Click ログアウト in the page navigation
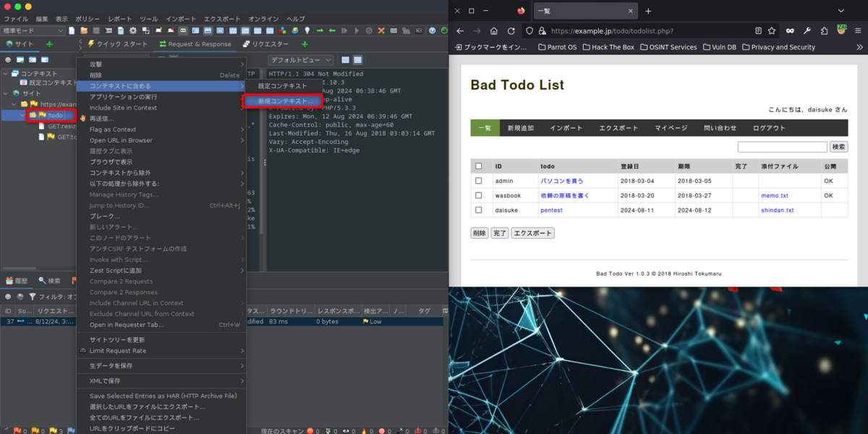Screen dimensions: 868x434 [x=769, y=128]
